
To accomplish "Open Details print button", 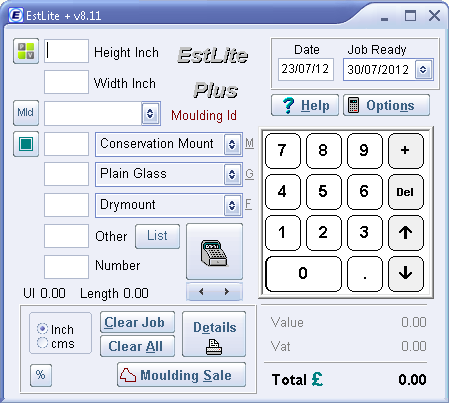I will click(x=214, y=334).
